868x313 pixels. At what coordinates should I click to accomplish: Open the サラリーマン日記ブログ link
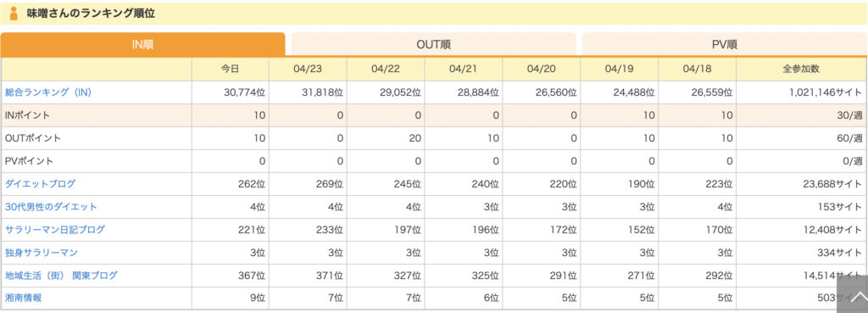(x=55, y=229)
